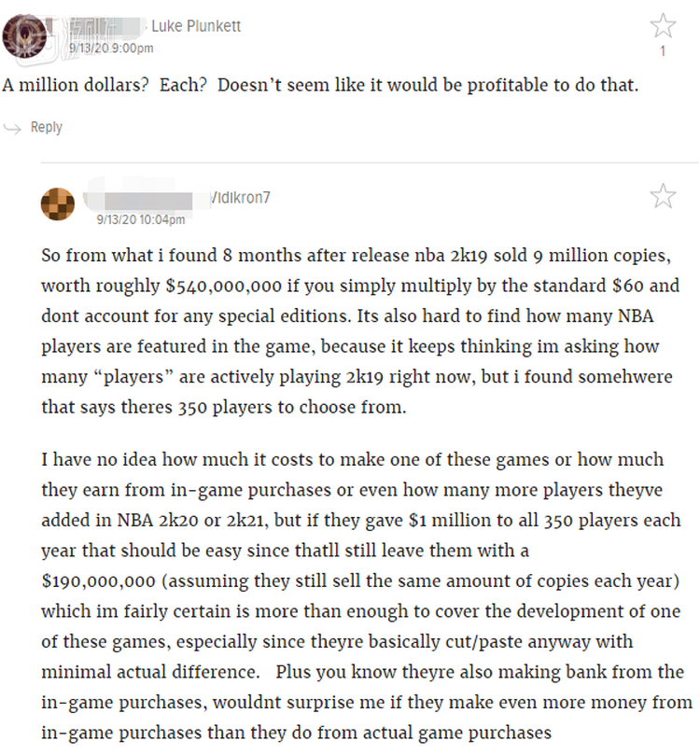
Task: Open Vidikron7's pixelated avatar
Action: tap(58, 203)
